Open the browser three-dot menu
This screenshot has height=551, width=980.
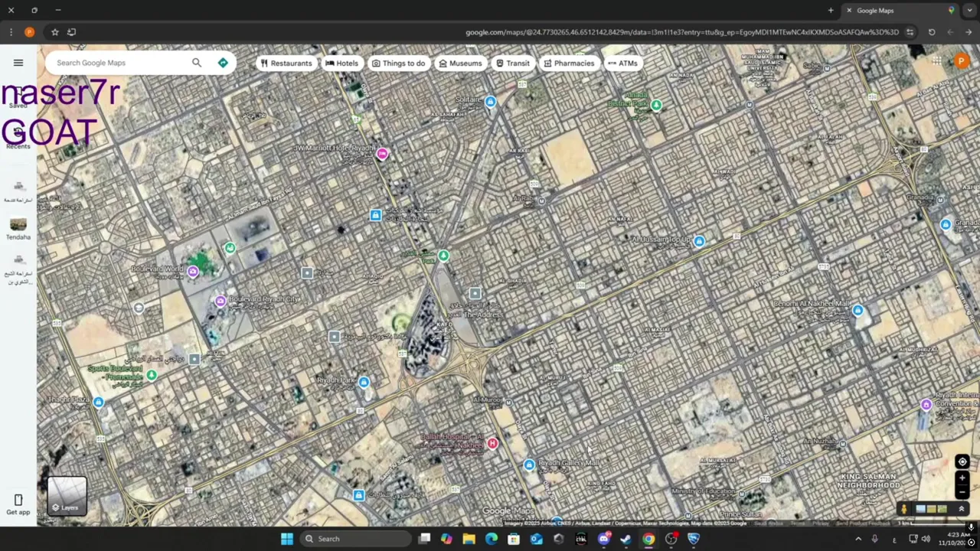point(11,32)
